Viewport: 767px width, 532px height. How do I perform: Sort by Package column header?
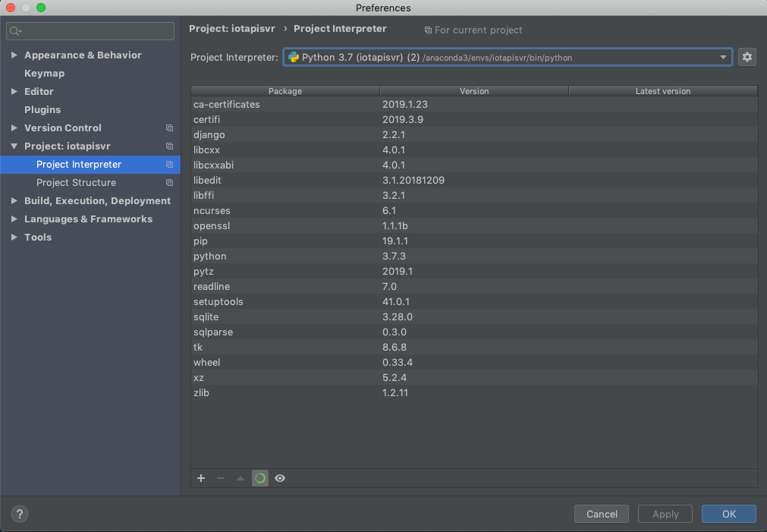click(x=285, y=91)
